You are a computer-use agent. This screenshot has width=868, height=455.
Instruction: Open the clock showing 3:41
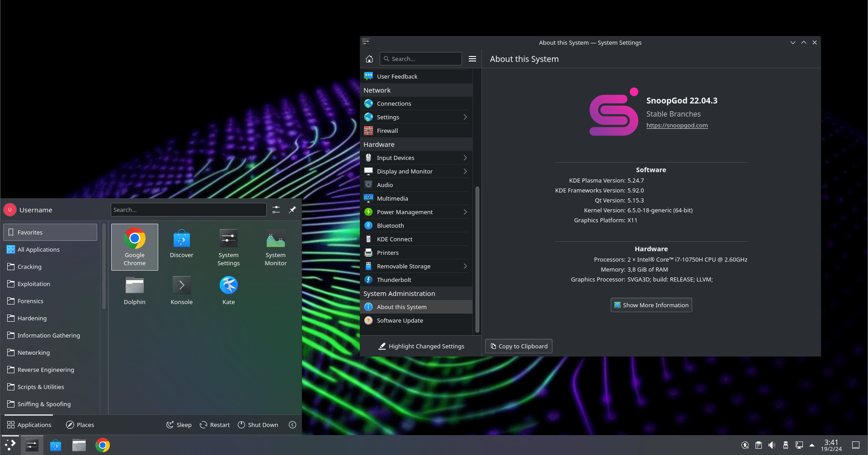(831, 445)
